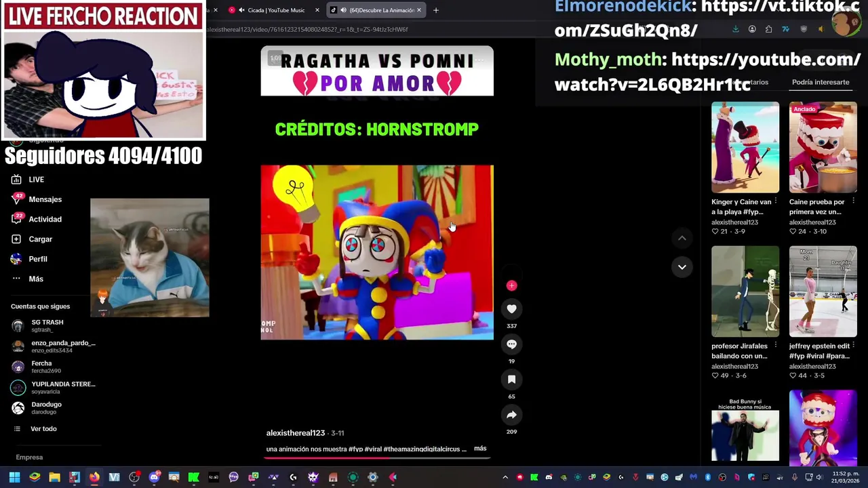Click the video progress bar
Screen dimensions: 868x488
pyautogui.click(x=377, y=457)
